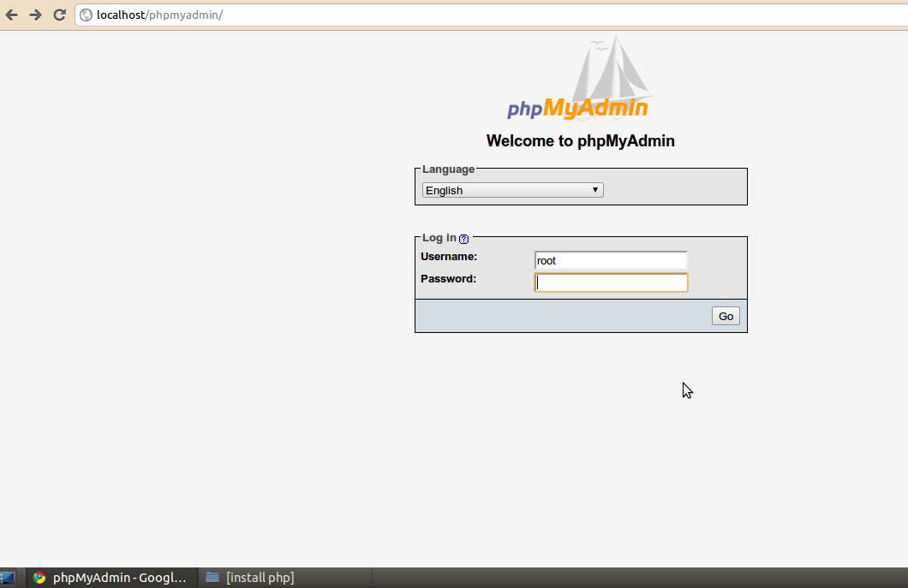Click the folder icon beside install php
The width and height of the screenshot is (908, 588).
(212, 578)
